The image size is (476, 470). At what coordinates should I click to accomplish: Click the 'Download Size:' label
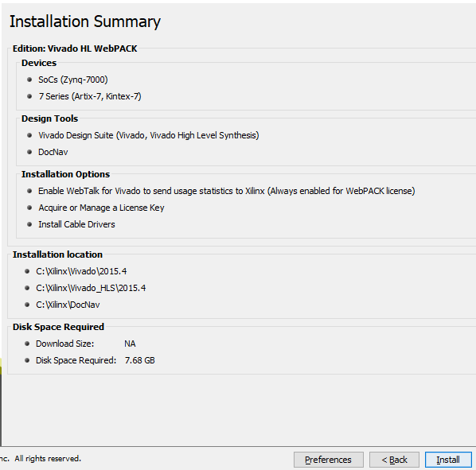[x=65, y=344]
